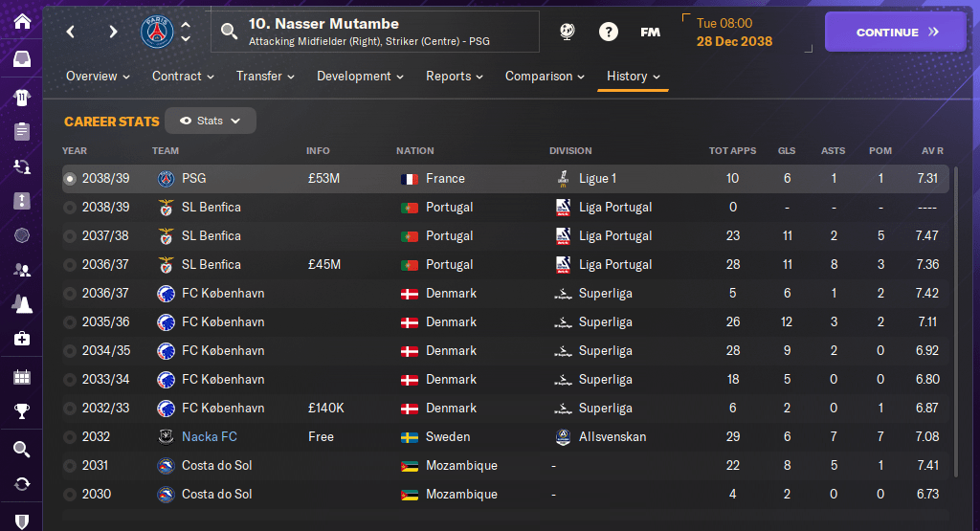
Task: Open the Development tab
Action: (361, 77)
